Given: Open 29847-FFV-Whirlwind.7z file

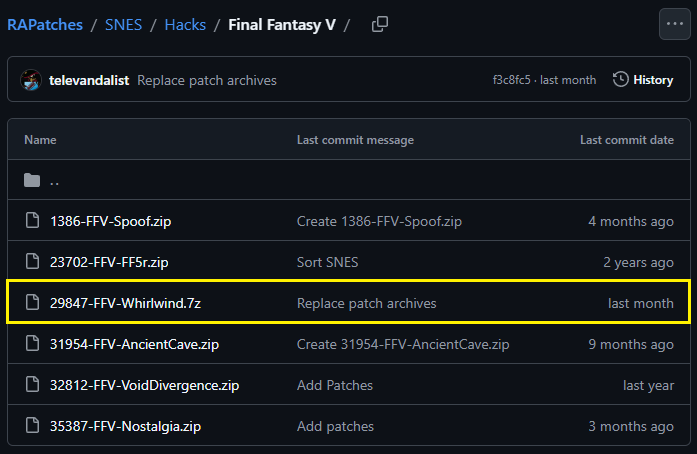Looking at the screenshot, I should coord(125,303).
